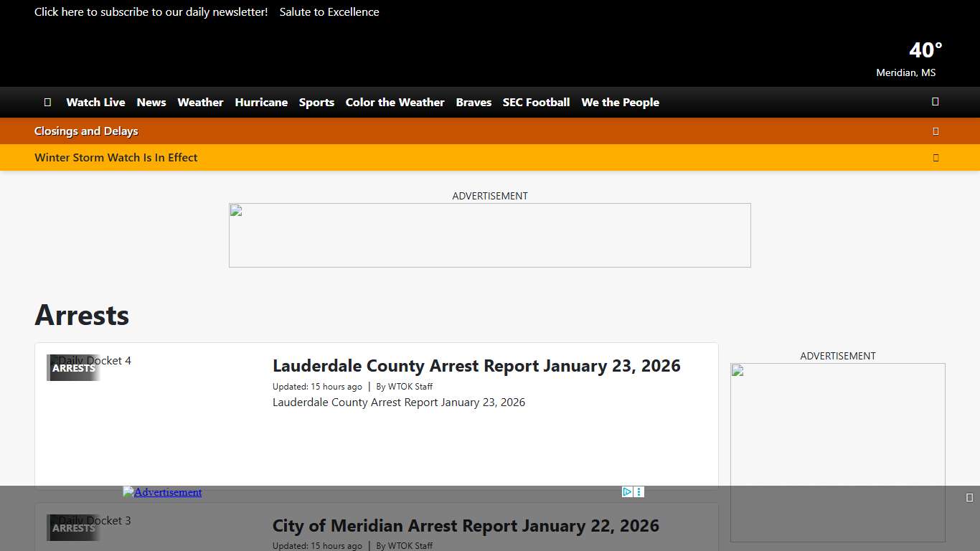Click the daily newsletter subscription link
980x551 pixels.
[151, 11]
